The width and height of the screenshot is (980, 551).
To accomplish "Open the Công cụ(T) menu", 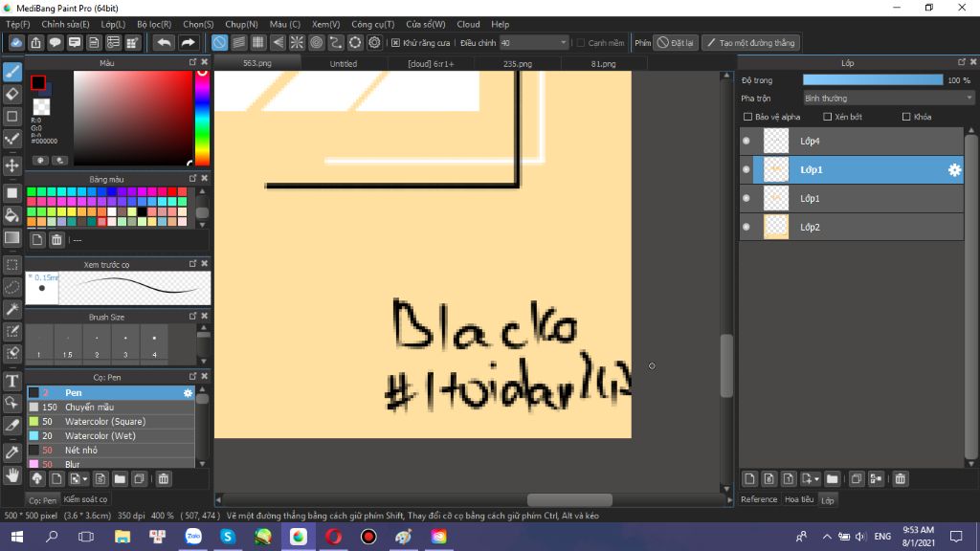I will (x=372, y=24).
